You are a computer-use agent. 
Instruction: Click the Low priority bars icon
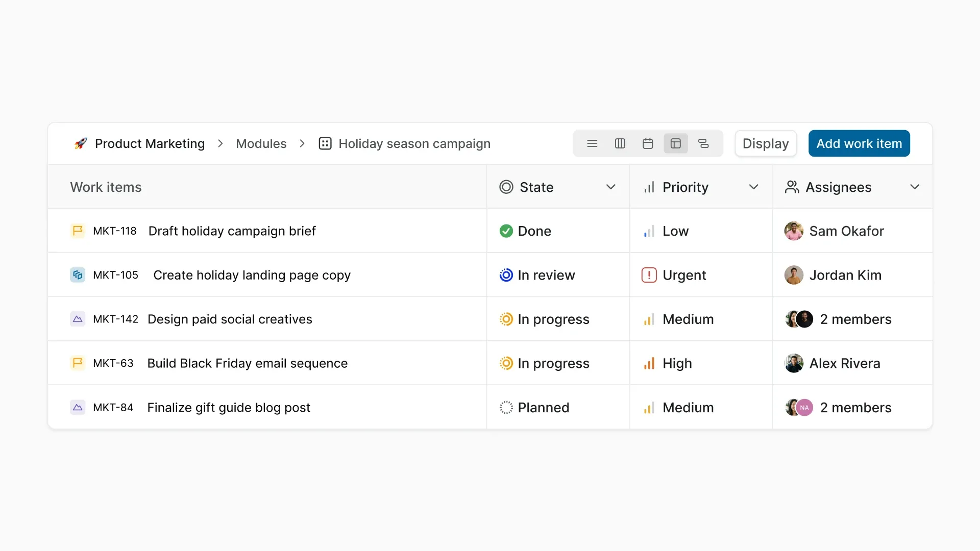coord(649,231)
